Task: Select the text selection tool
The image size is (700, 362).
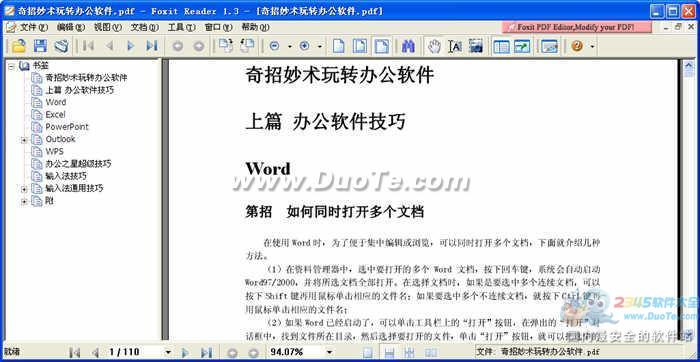Action: pos(455,46)
